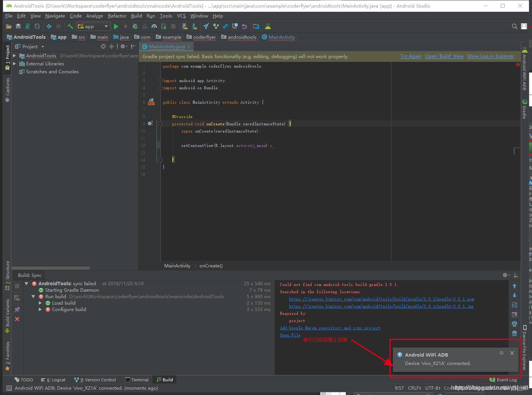Image resolution: width=532 pixels, height=395 pixels.
Task: Click the VCS Commit icon
Action: pyautogui.click(x=216, y=26)
